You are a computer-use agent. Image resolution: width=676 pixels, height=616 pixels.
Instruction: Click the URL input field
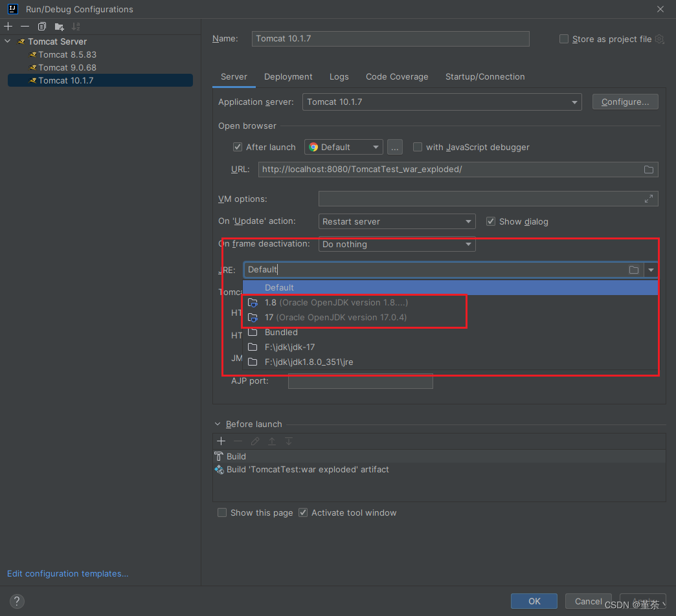(x=458, y=170)
